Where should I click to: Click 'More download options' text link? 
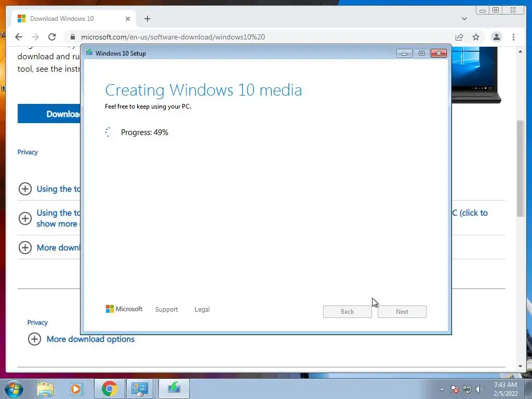point(90,339)
